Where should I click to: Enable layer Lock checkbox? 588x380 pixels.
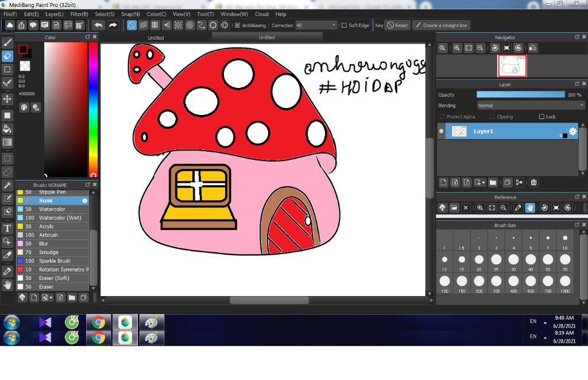541,117
